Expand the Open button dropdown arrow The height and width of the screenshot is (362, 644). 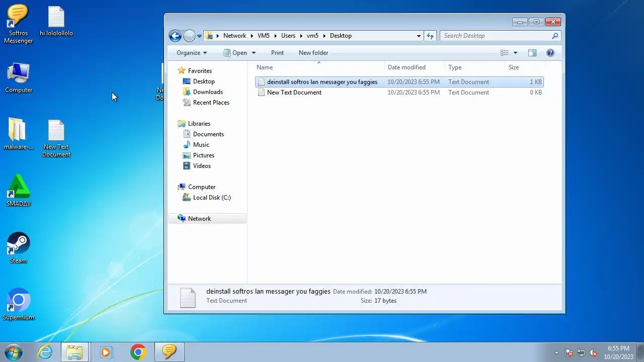coord(254,53)
